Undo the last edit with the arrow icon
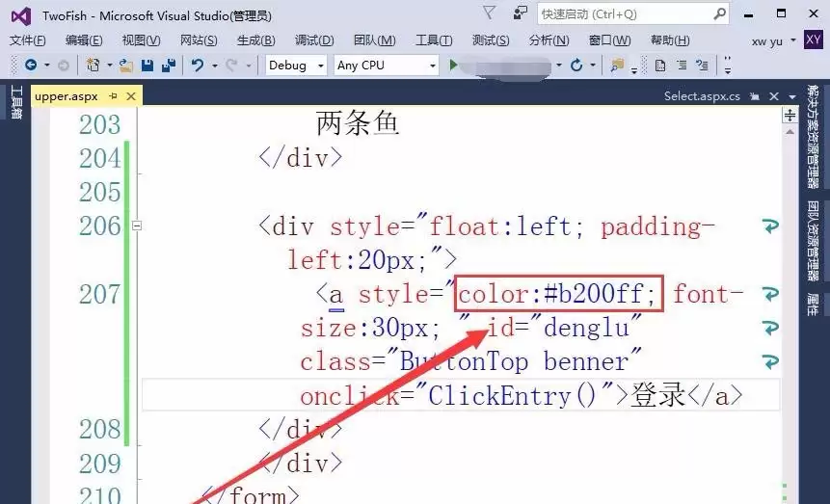Screen dimensions: 830x504 [x=198, y=66]
